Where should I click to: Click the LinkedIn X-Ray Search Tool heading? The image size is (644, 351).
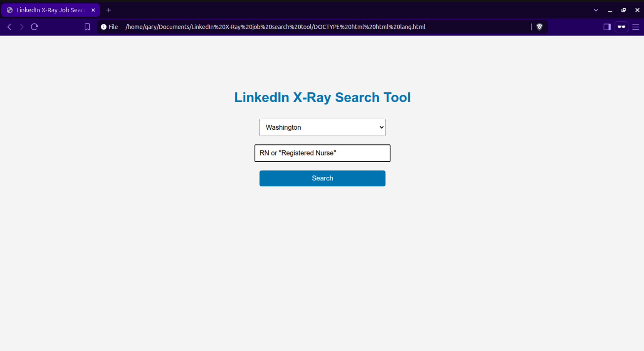[322, 97]
